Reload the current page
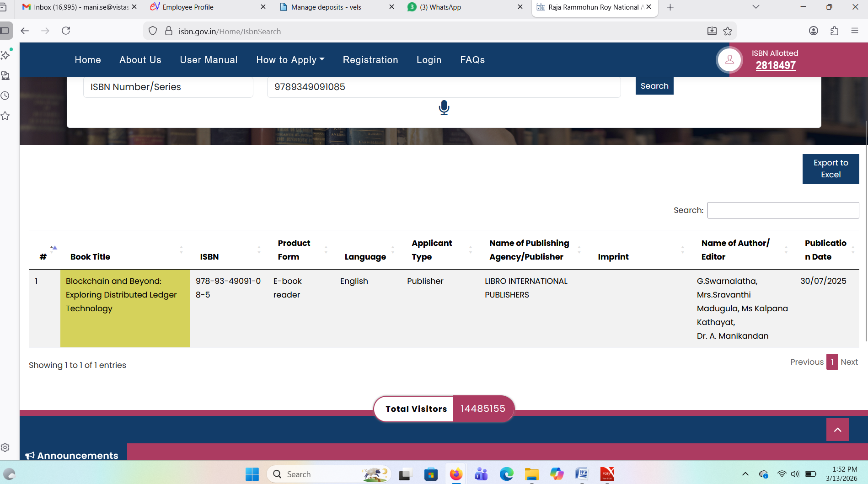Viewport: 868px width, 484px height. point(66,31)
